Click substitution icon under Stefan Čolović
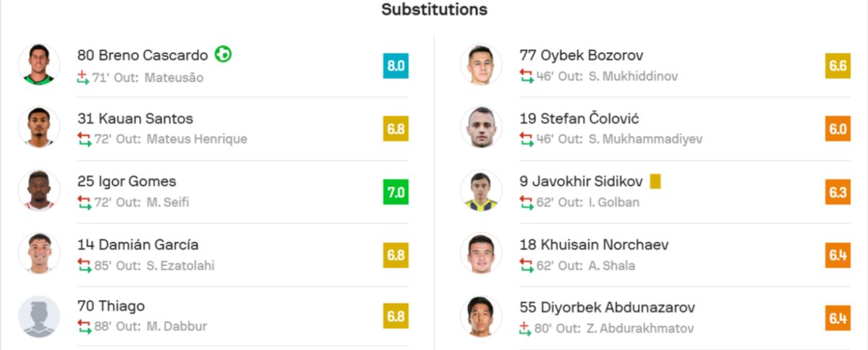 point(526,140)
